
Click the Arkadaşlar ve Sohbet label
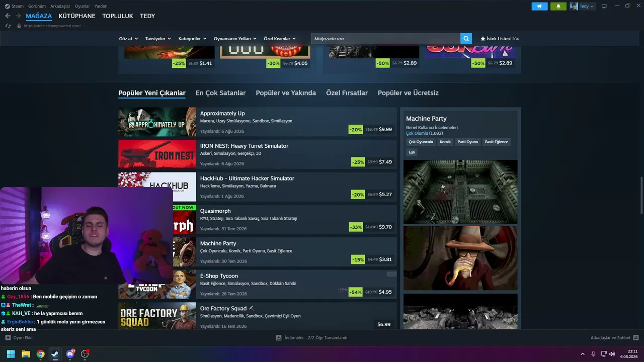610,338
